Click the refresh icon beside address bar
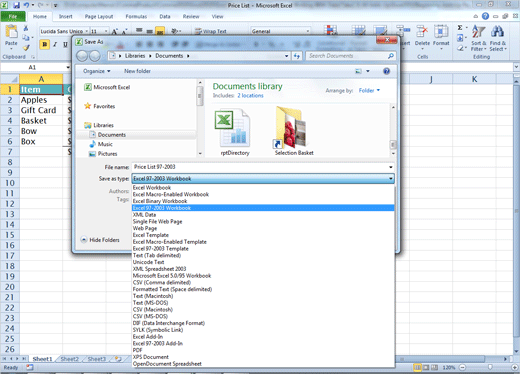The height and width of the screenshot is (374, 520). point(297,56)
